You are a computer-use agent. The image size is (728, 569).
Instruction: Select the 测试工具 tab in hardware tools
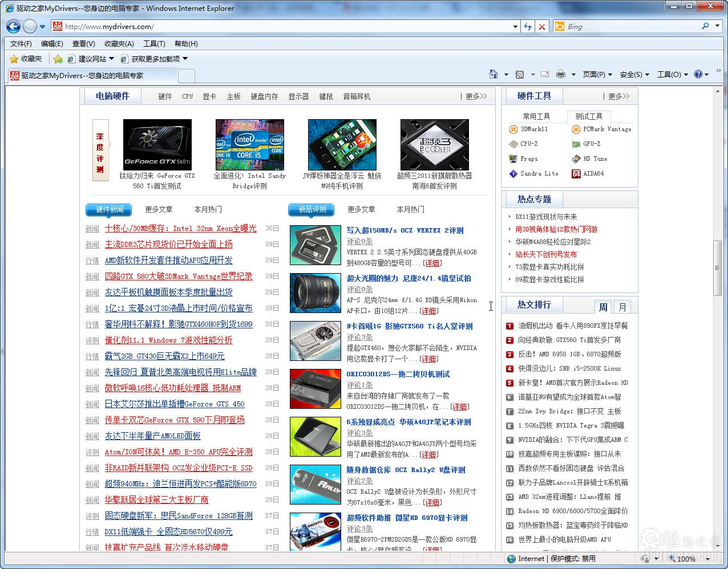coord(589,116)
